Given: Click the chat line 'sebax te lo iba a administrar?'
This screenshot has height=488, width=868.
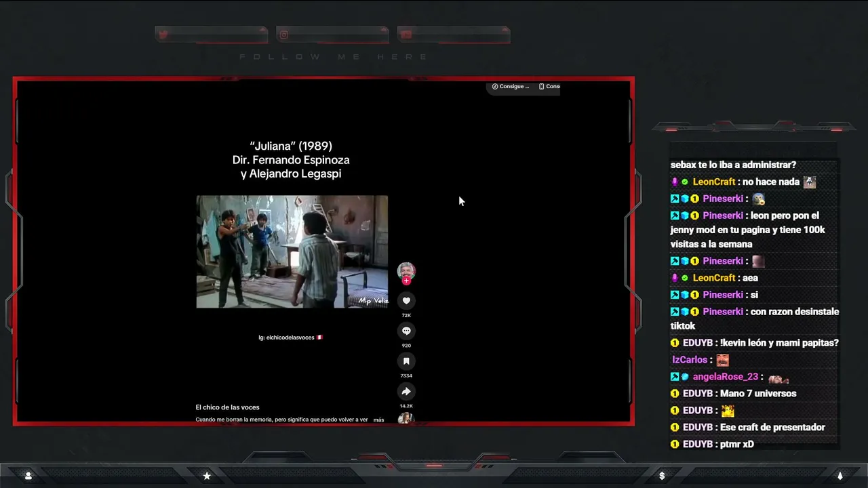Looking at the screenshot, I should (x=733, y=165).
